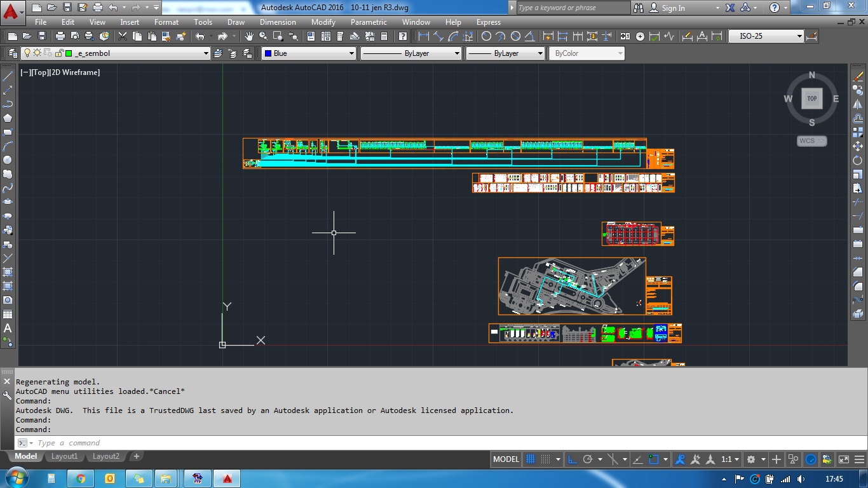The height and width of the screenshot is (488, 868).
Task: Toggle grid display in status bar
Action: point(531,459)
